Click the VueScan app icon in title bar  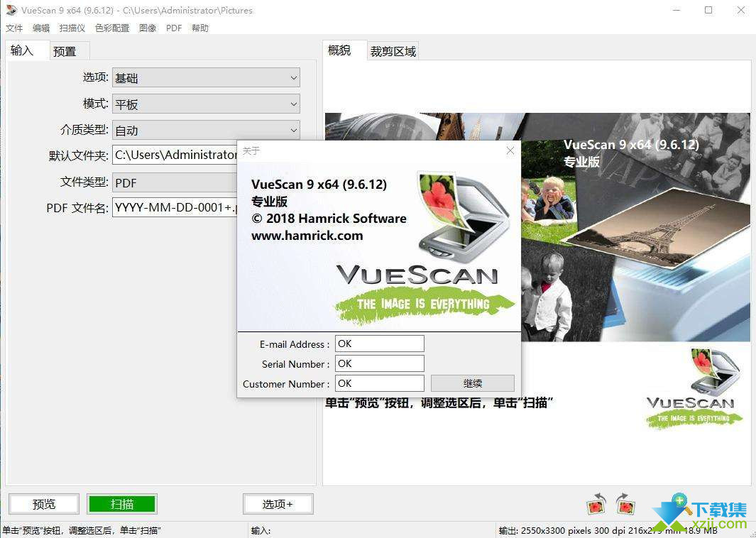(11, 10)
